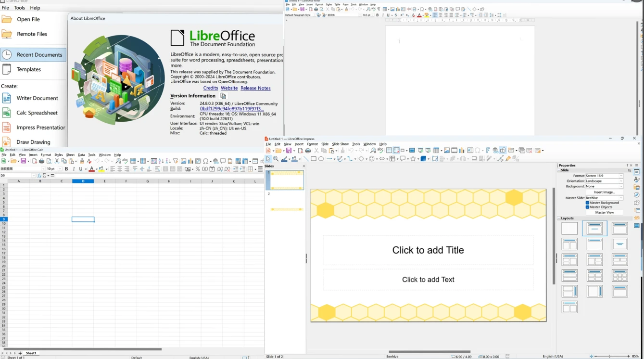
Task: Open the font size dropdown in Calc
Action: [x=60, y=169]
